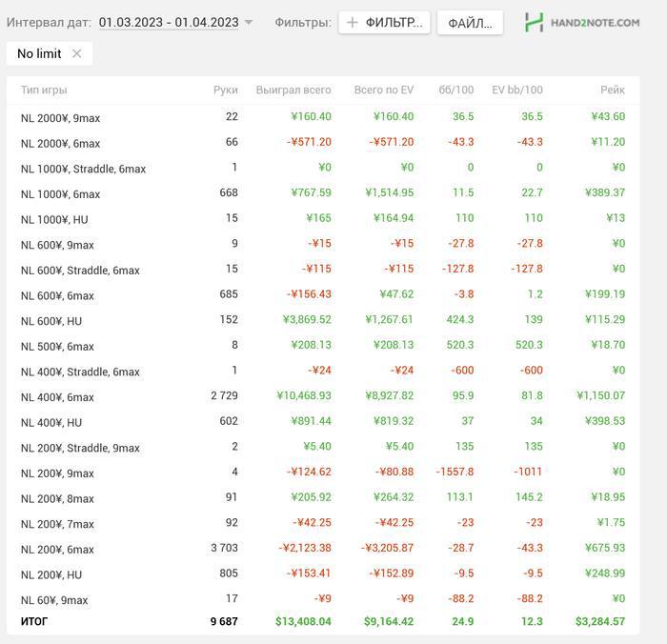Select row NL 200¥, Straddle, 9max

pos(323,447)
